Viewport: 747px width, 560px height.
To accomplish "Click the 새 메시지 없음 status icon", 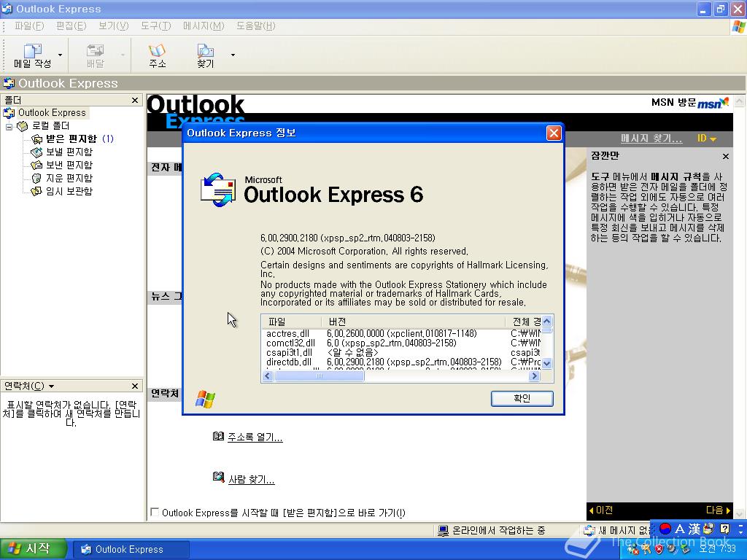I will 589,531.
